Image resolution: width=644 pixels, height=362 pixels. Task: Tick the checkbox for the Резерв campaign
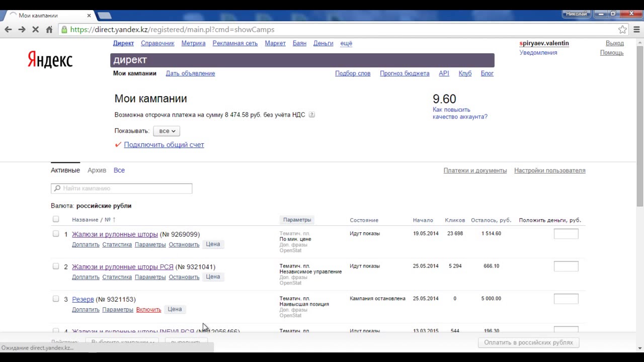click(x=56, y=299)
